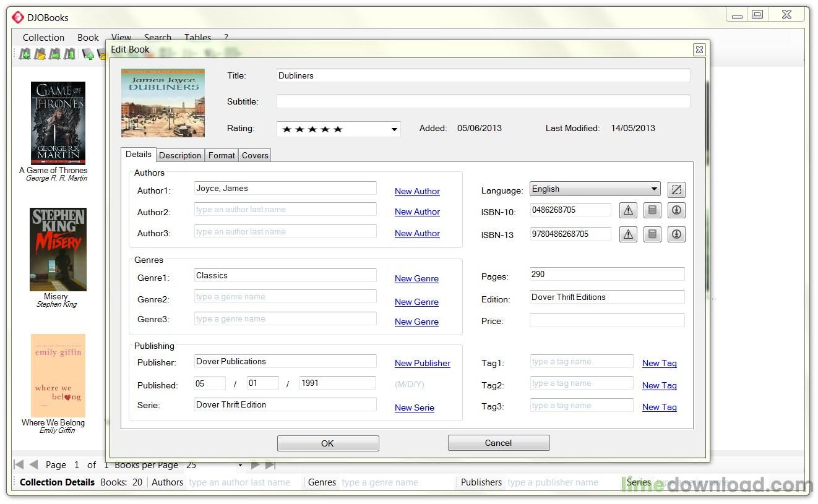Open the Books per Page dropdown
This screenshot has width=818, height=504.
point(240,465)
